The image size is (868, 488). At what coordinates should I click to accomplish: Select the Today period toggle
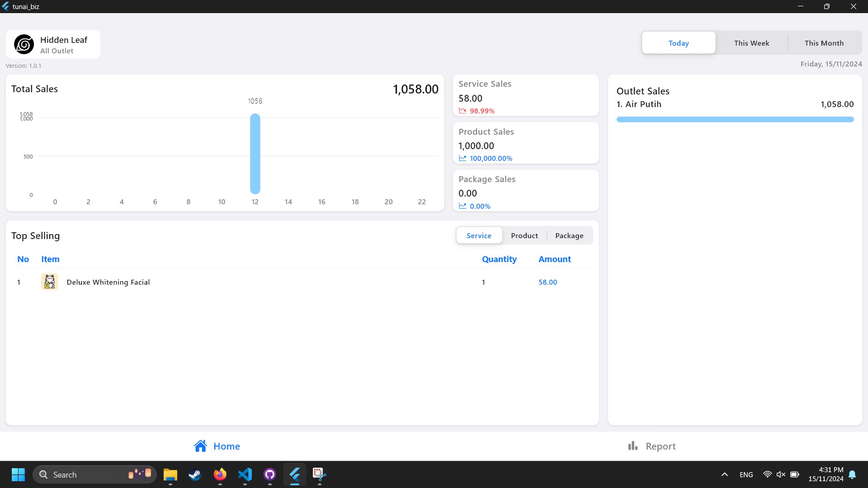point(678,43)
